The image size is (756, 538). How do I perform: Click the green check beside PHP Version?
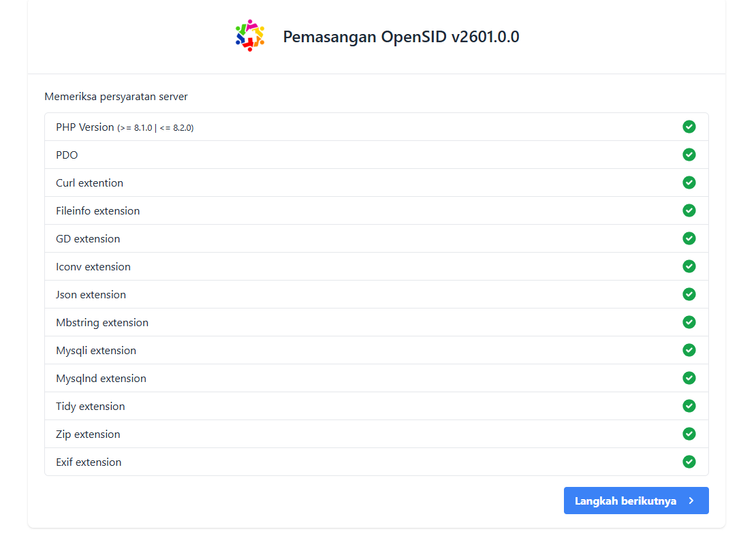click(x=689, y=127)
